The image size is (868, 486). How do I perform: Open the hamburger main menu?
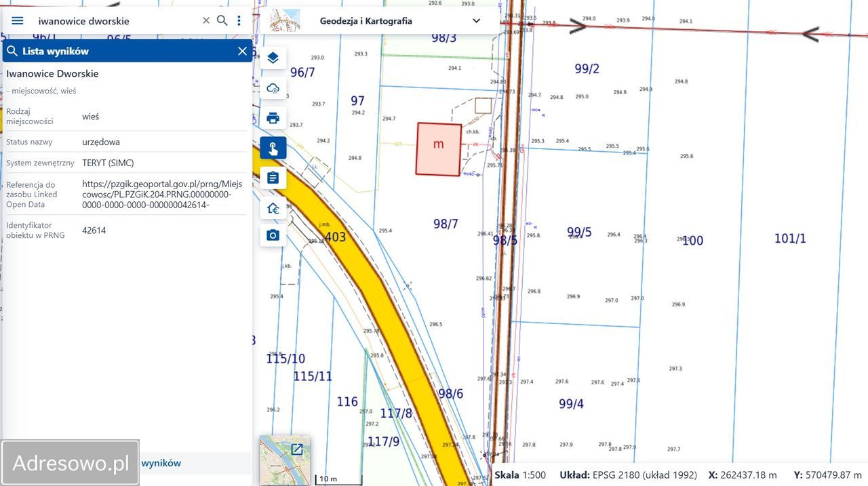(x=18, y=21)
